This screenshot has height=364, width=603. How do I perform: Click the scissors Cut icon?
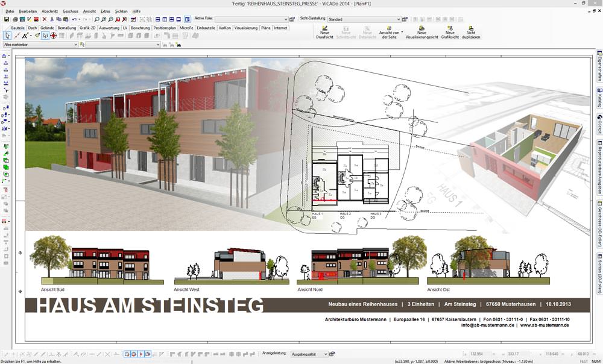point(51,19)
